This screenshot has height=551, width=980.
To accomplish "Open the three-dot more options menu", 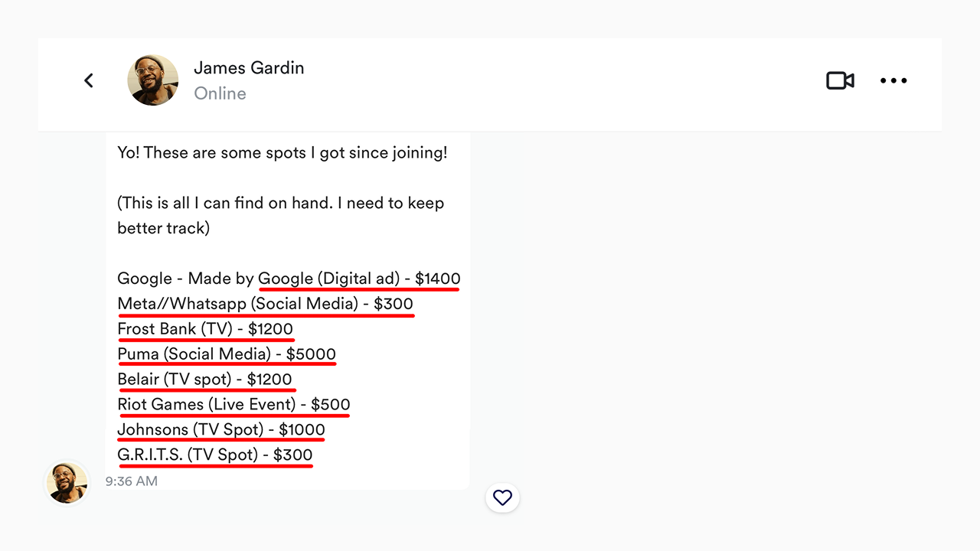I will pyautogui.click(x=893, y=80).
